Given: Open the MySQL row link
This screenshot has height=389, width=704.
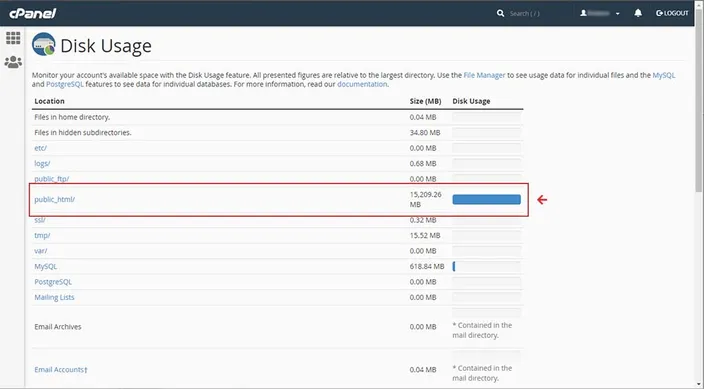Looking at the screenshot, I should [46, 266].
